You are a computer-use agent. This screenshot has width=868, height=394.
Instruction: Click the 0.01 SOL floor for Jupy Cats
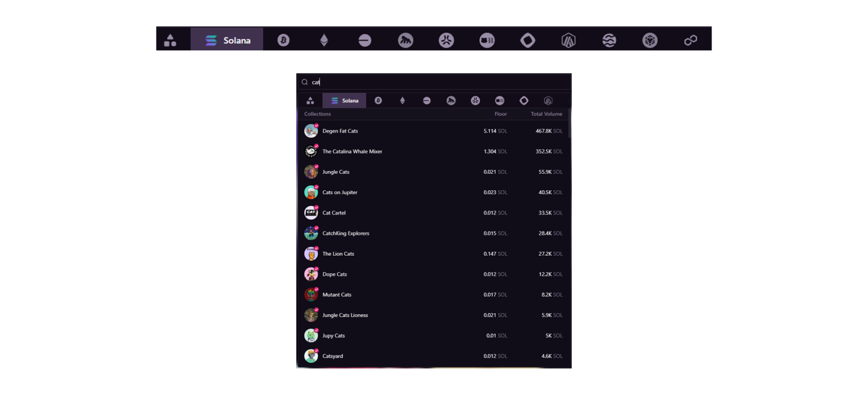coord(497,336)
